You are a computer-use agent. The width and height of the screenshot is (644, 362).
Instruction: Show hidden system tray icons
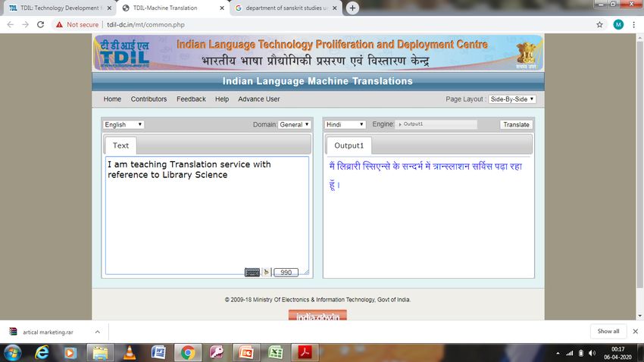[x=558, y=353]
